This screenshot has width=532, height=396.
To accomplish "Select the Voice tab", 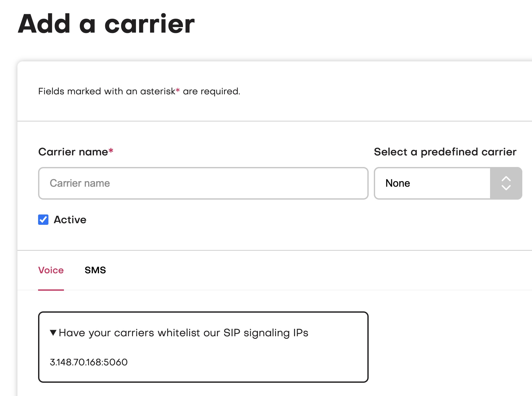I will click(51, 270).
